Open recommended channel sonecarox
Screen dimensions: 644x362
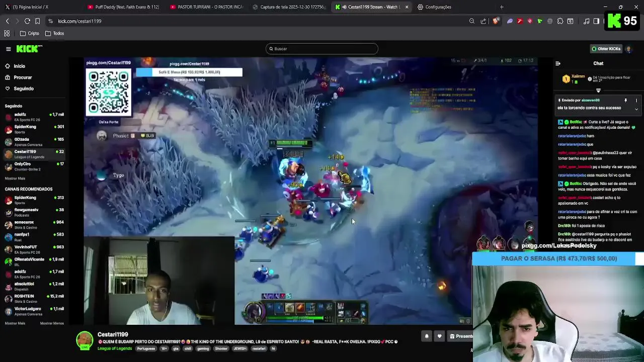[34, 225]
